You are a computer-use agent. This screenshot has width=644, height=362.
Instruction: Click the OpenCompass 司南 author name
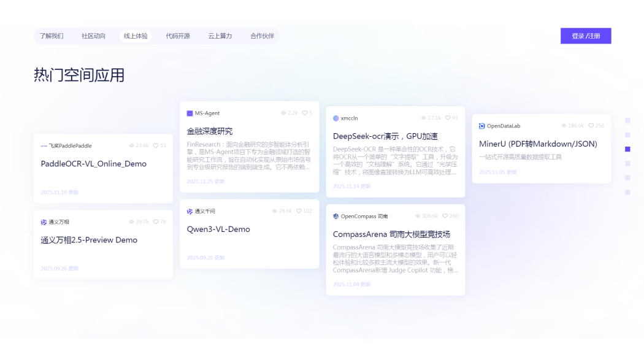pos(364,216)
